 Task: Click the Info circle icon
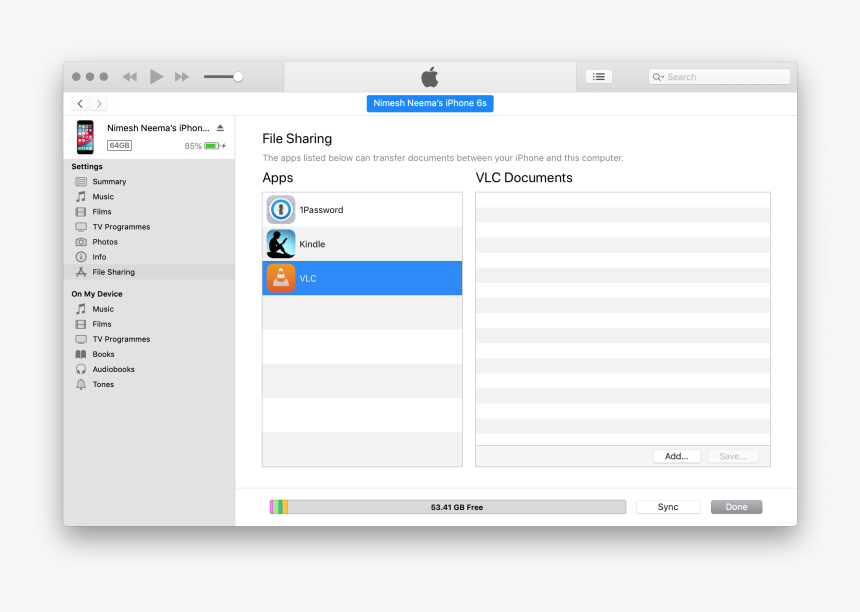tap(81, 257)
